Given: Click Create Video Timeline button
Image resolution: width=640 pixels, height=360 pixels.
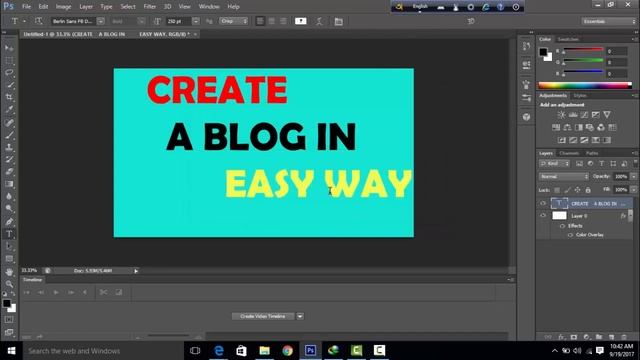Looking at the screenshot, I should pyautogui.click(x=263, y=316).
